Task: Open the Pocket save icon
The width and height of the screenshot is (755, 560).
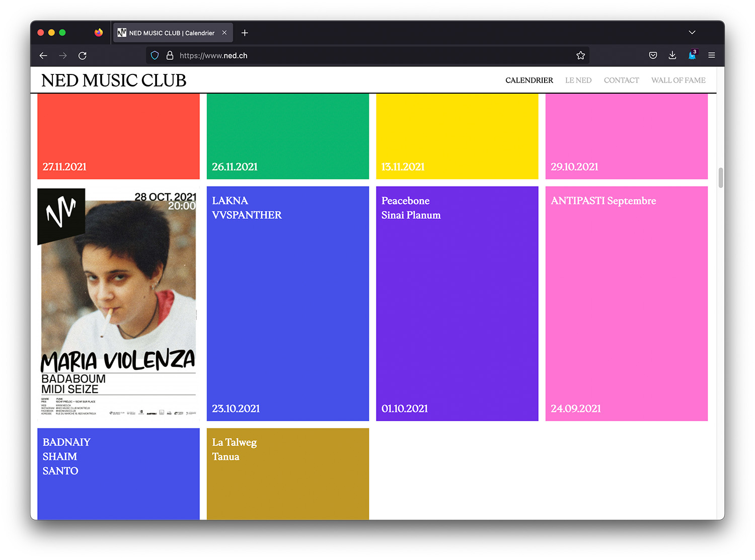Action: (653, 56)
